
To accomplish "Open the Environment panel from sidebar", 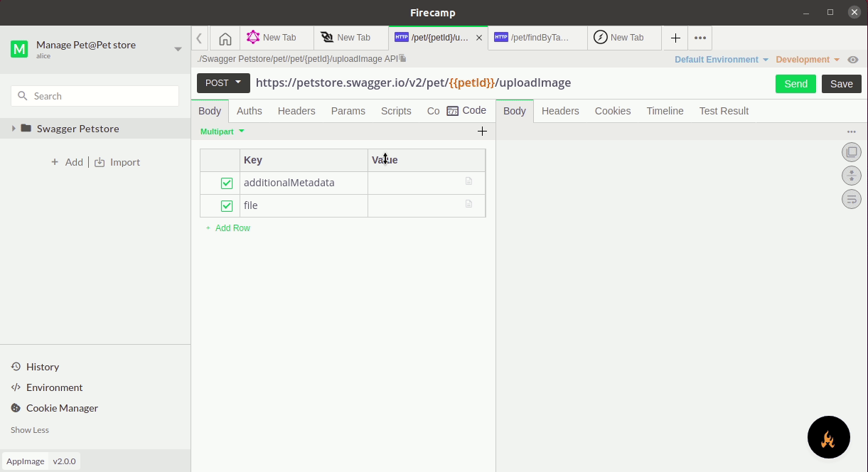I will [54, 387].
